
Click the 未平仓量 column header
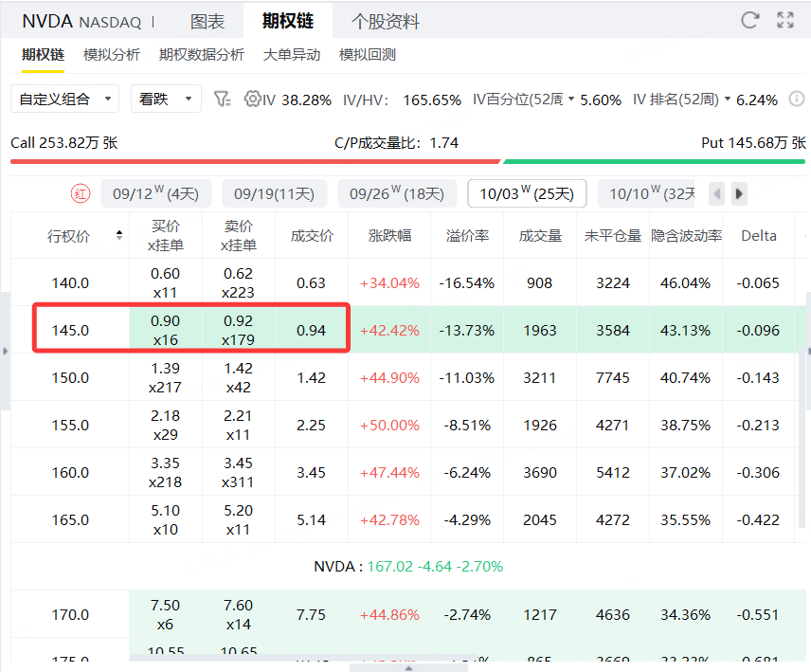(613, 236)
